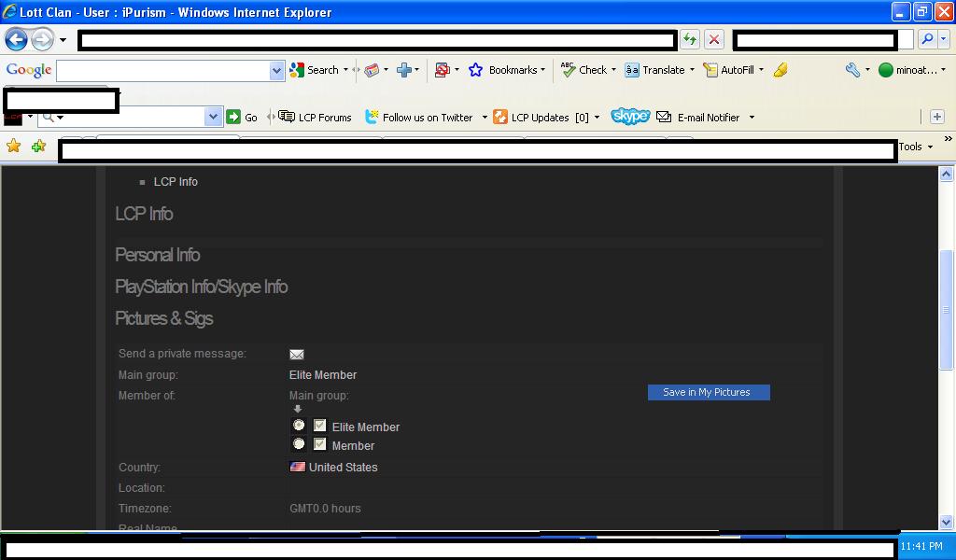The width and height of the screenshot is (956, 560).
Task: Toggle the Member group checkbox
Action: (320, 444)
